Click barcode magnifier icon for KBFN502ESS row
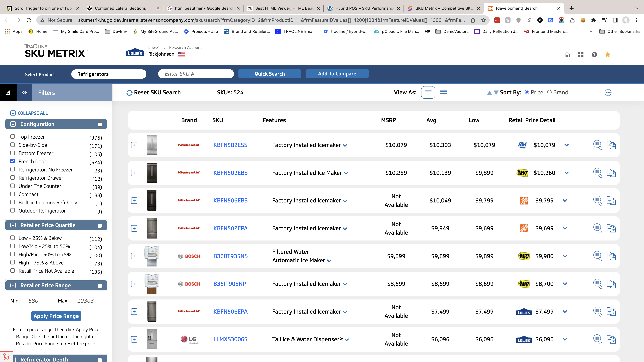 coord(597,145)
